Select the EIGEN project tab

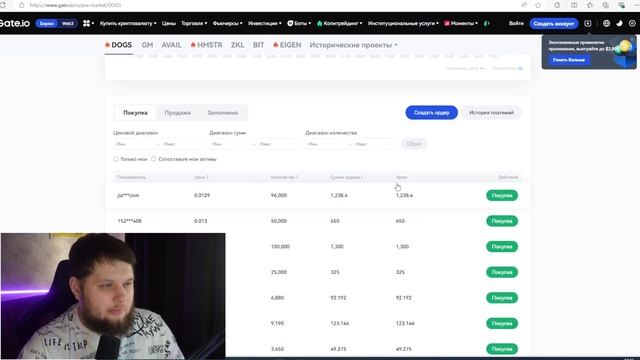(x=287, y=45)
